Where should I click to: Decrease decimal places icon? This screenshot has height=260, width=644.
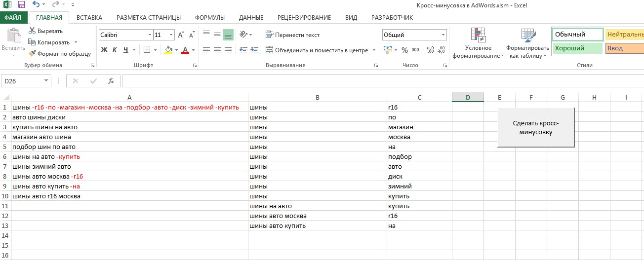coord(442,50)
